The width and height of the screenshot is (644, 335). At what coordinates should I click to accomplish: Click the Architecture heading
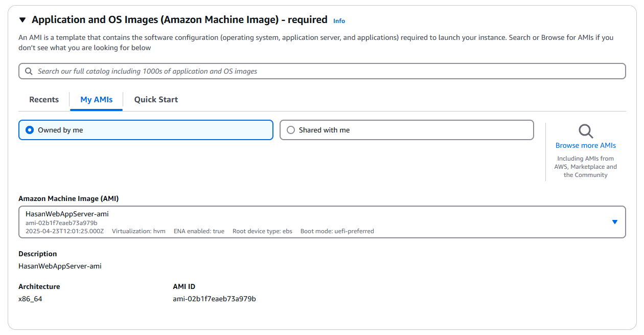click(x=39, y=286)
